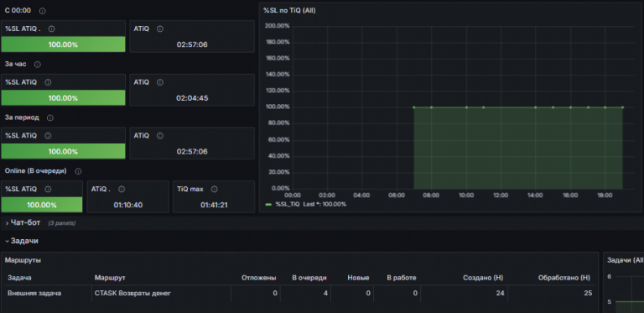Sort table by Маршрут column
644x313 pixels.
click(110, 278)
